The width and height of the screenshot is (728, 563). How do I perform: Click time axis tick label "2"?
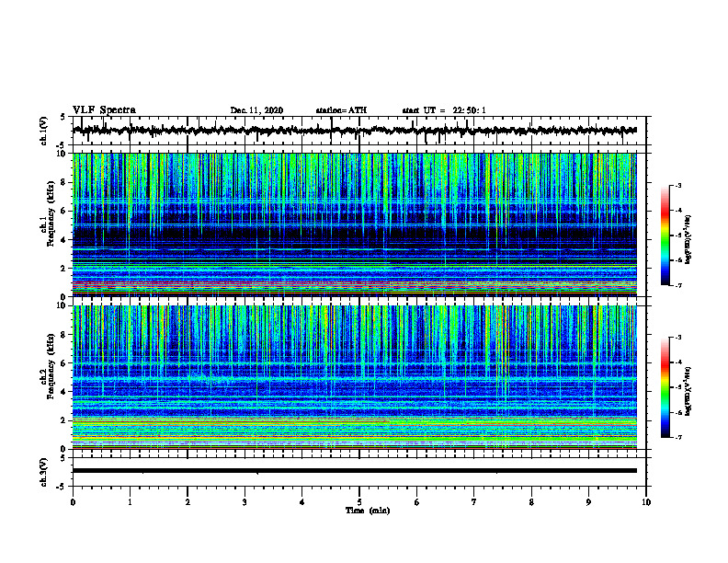click(188, 502)
